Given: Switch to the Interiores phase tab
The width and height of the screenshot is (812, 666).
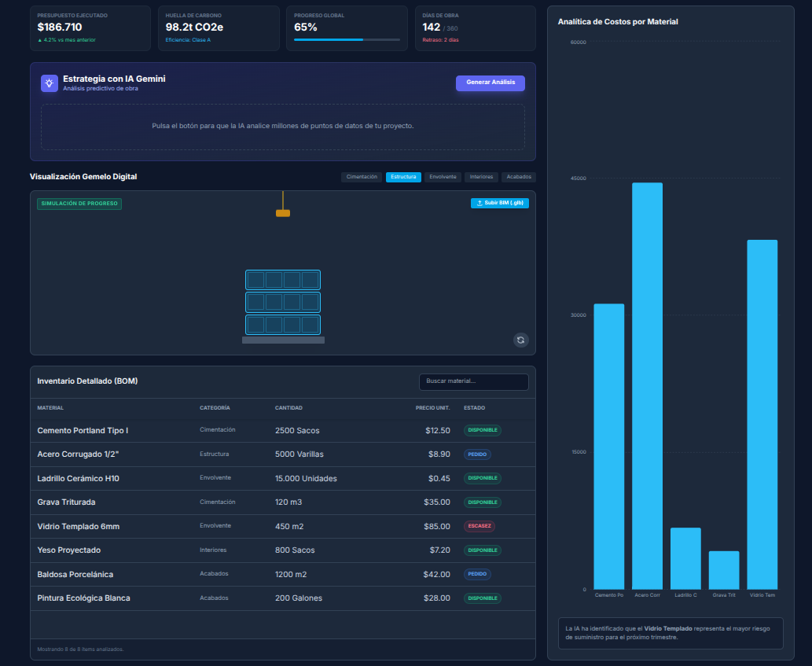Looking at the screenshot, I should tap(481, 177).
